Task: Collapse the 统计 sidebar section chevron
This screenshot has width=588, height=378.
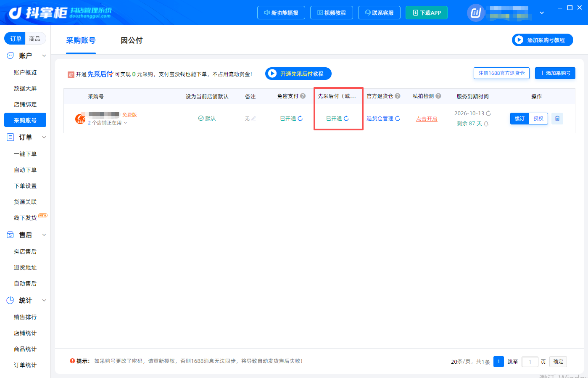Action: (44, 300)
